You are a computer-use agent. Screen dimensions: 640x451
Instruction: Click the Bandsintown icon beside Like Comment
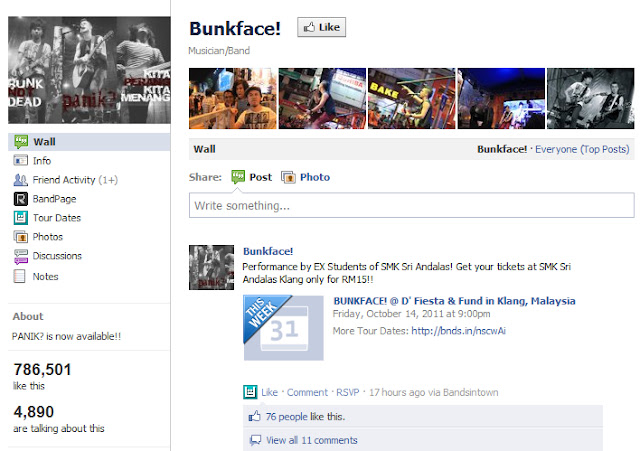tap(250, 392)
